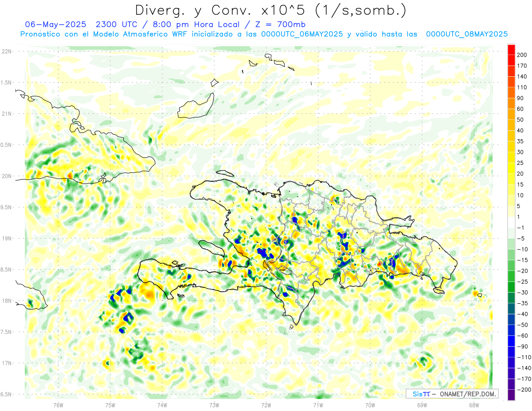Click the 73W longitude label

214,405
